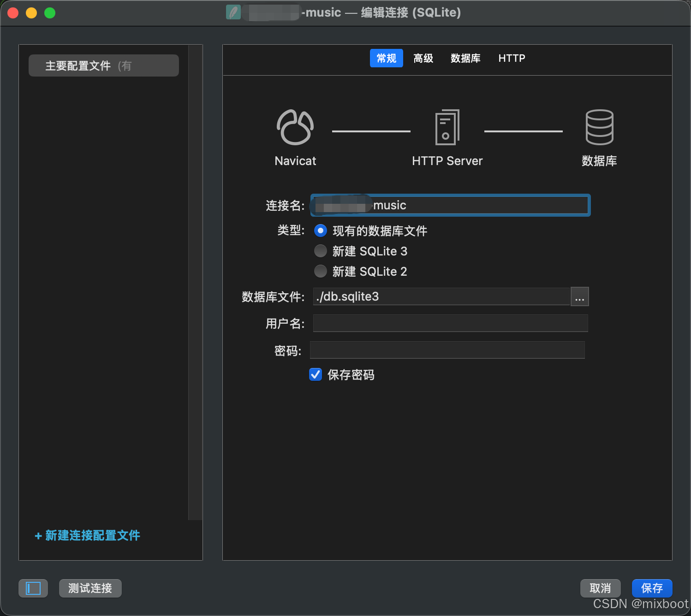
Task: Click the green zoom window button
Action: click(50, 13)
